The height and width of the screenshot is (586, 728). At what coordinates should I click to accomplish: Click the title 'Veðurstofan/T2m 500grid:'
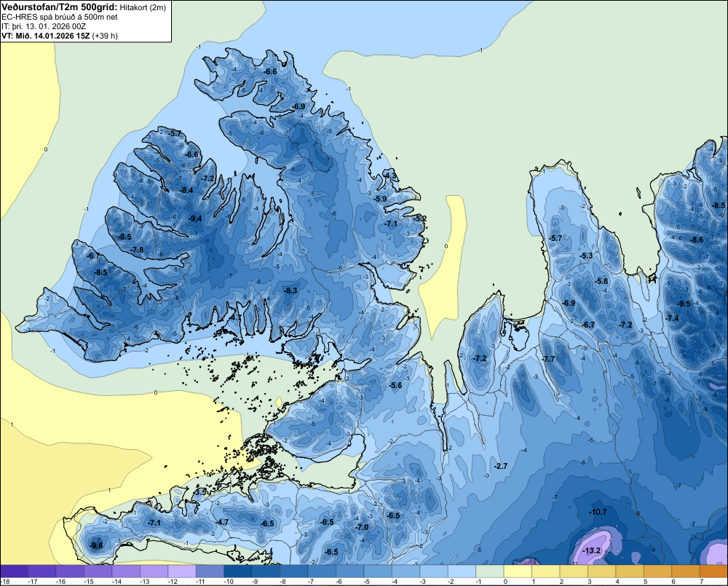[60, 7]
